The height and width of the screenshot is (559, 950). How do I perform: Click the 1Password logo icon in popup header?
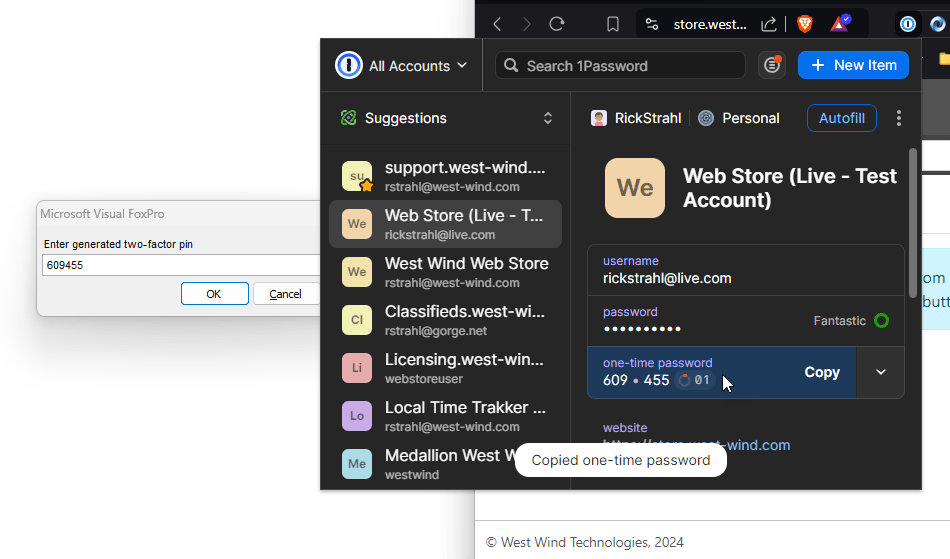(x=348, y=66)
